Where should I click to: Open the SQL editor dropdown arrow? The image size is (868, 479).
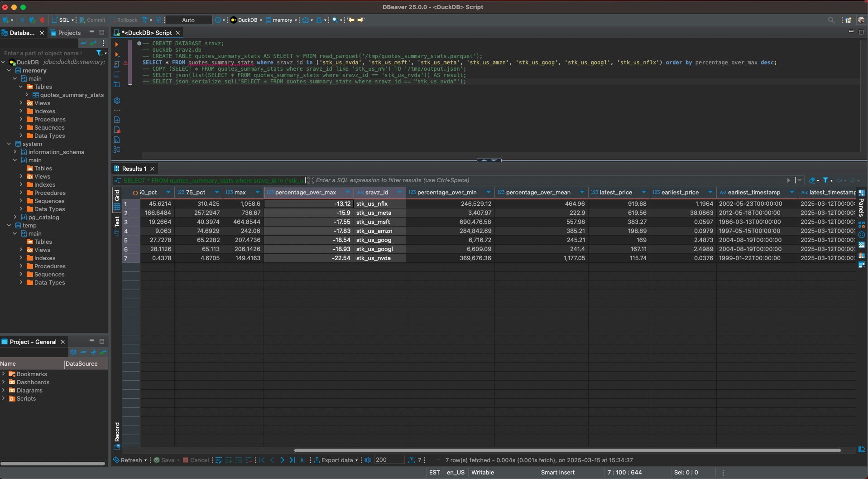(72, 20)
